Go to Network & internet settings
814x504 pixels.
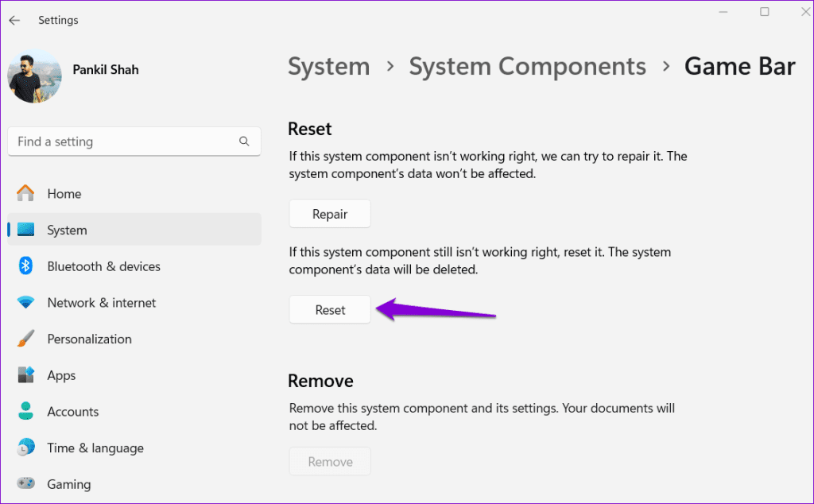point(102,303)
